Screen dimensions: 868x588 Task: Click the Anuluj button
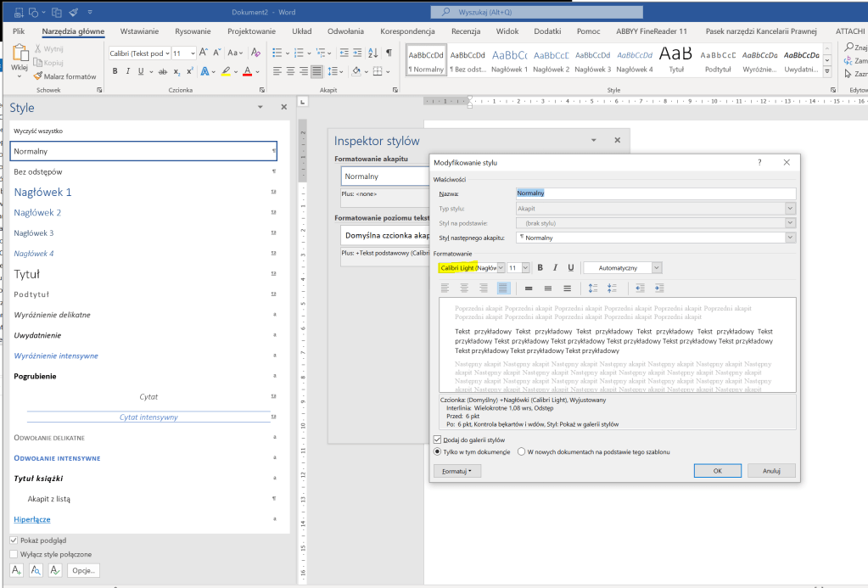[x=770, y=471]
